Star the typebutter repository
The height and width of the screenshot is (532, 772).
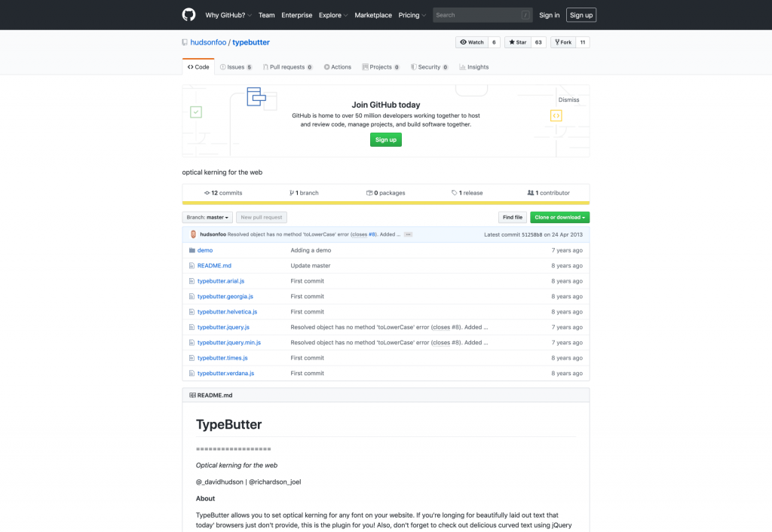pyautogui.click(x=518, y=42)
